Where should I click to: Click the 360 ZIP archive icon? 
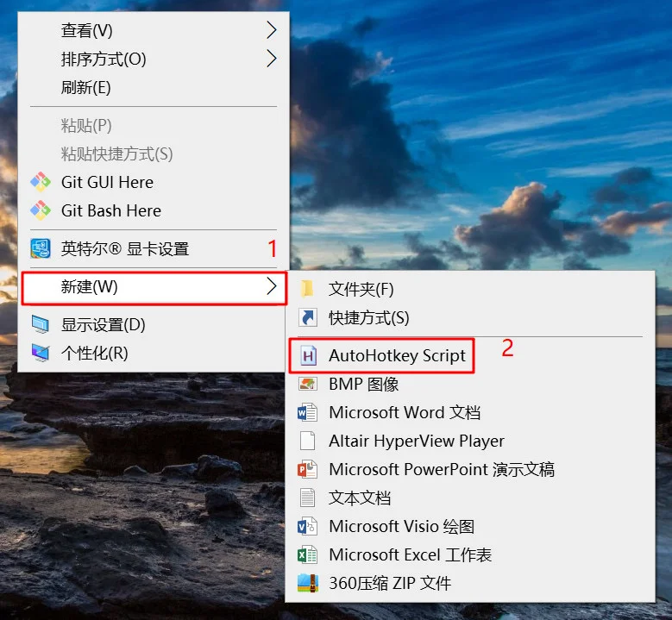coord(308,583)
